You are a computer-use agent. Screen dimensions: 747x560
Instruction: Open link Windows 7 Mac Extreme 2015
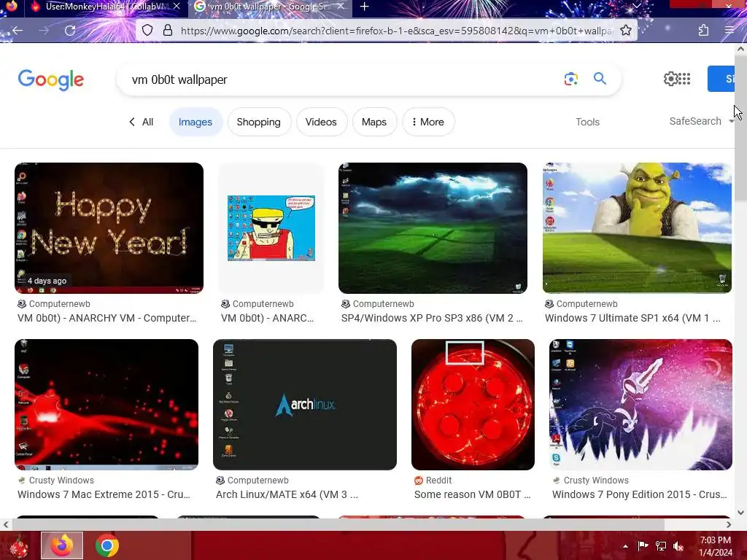pyautogui.click(x=104, y=495)
